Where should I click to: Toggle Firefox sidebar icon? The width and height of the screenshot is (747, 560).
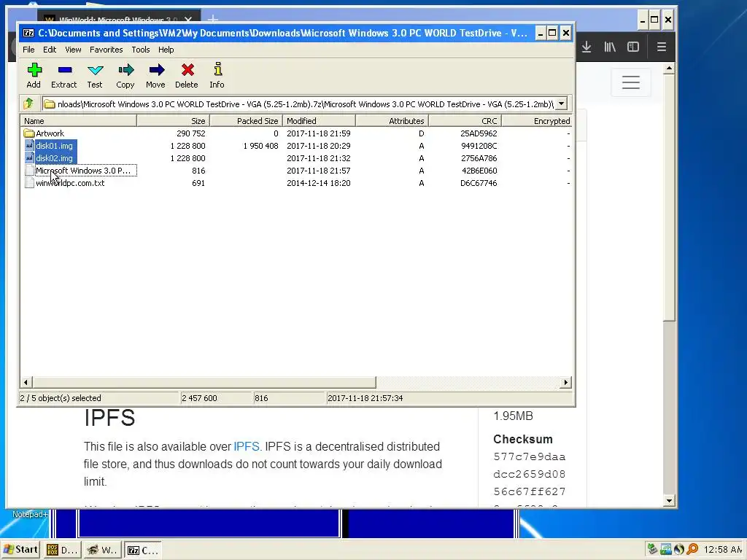(x=633, y=47)
